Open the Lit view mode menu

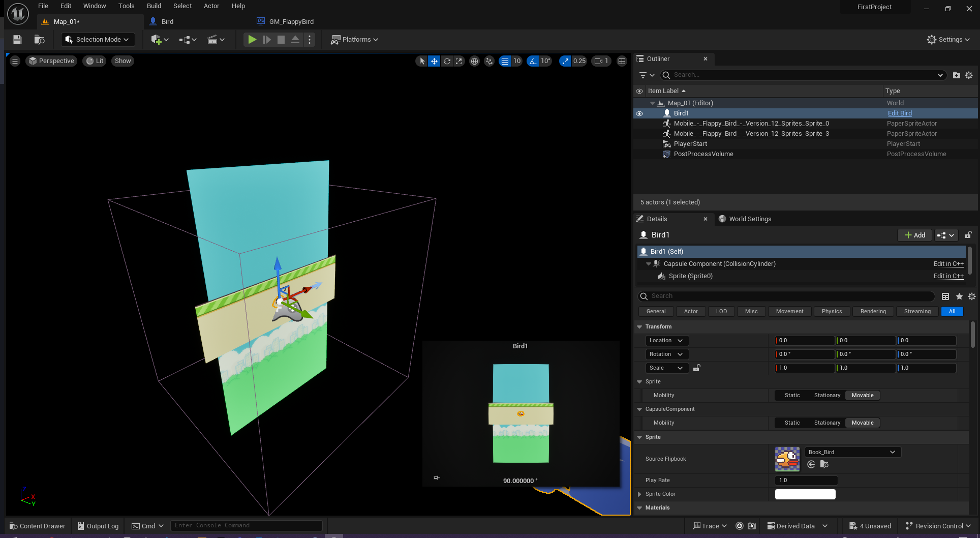pos(95,61)
